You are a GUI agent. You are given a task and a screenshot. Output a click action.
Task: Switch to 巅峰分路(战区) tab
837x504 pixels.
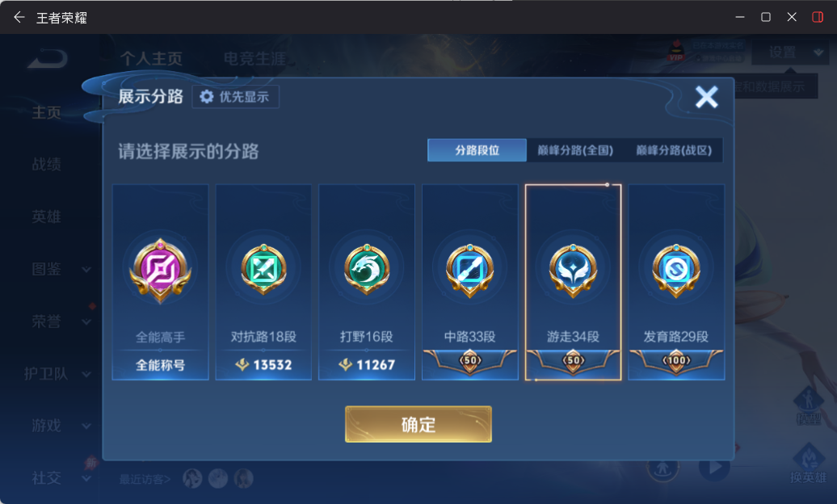pos(674,150)
